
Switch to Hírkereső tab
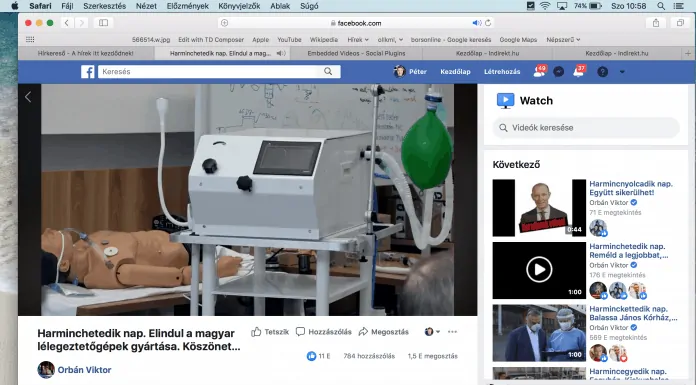click(x=86, y=53)
